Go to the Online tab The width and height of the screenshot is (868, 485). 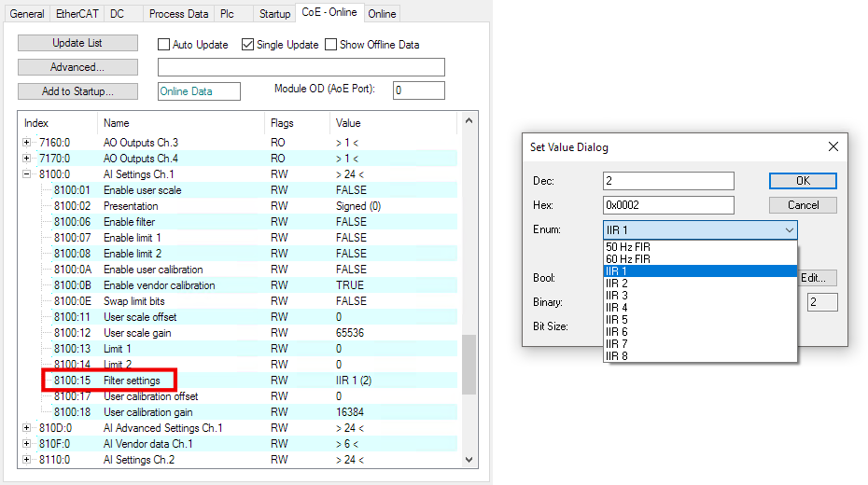coord(382,14)
